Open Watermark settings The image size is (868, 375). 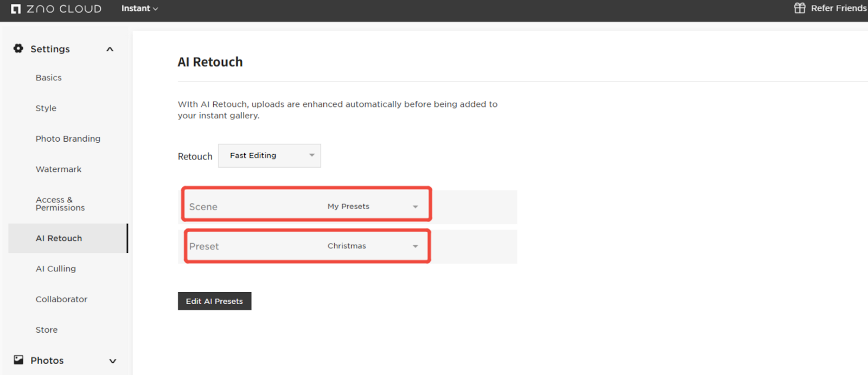59,169
